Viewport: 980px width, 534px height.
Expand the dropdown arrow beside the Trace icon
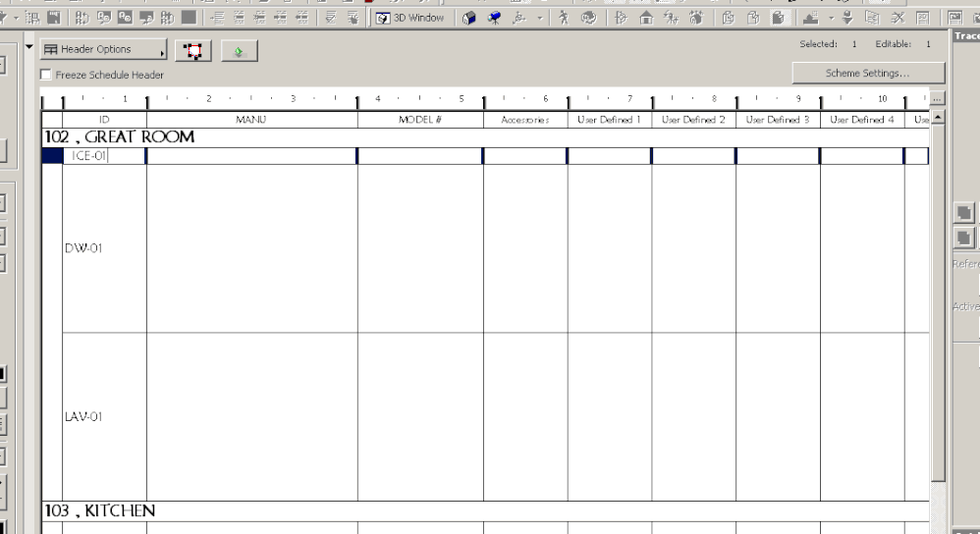[832, 19]
